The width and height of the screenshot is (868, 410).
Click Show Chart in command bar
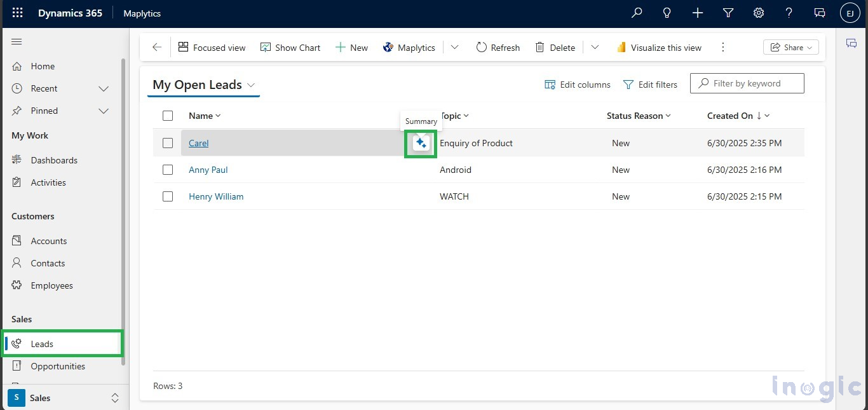[290, 48]
